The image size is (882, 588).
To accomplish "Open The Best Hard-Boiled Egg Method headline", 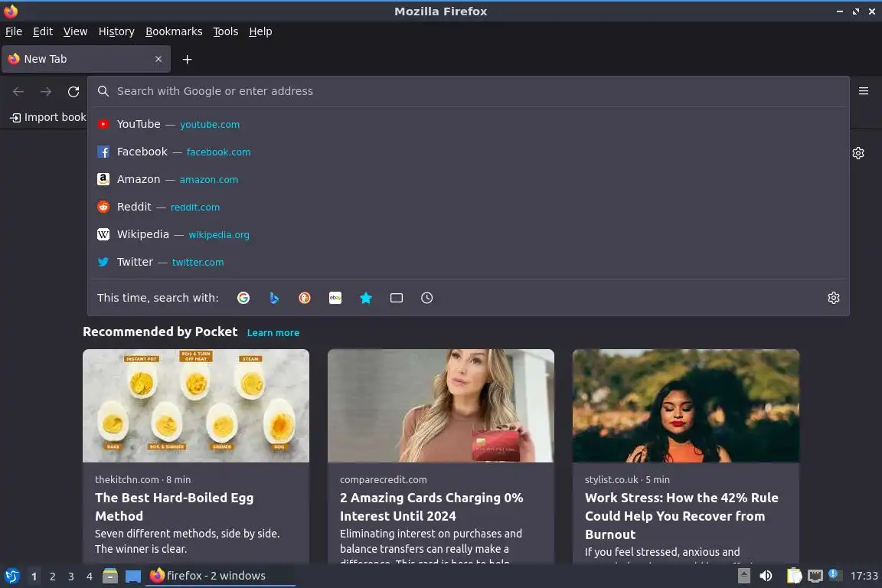I will pos(175,506).
